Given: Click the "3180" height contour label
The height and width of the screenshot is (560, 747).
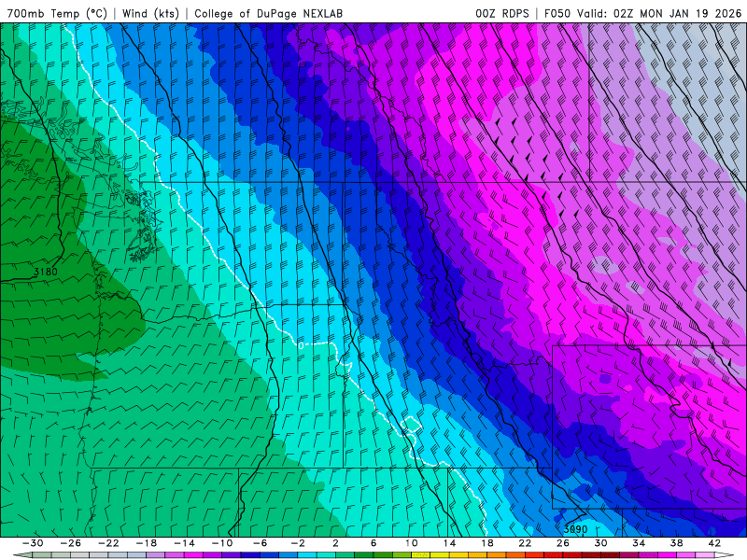Looking at the screenshot, I should coord(45,272).
